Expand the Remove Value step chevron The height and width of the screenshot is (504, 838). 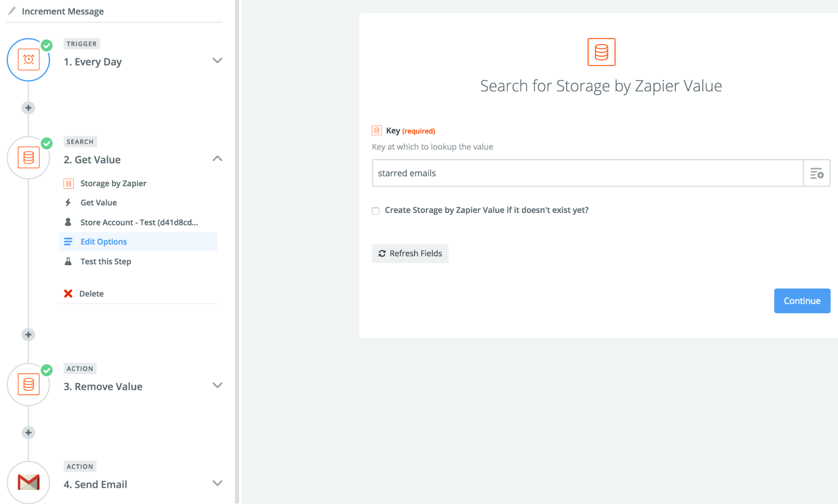coord(217,385)
